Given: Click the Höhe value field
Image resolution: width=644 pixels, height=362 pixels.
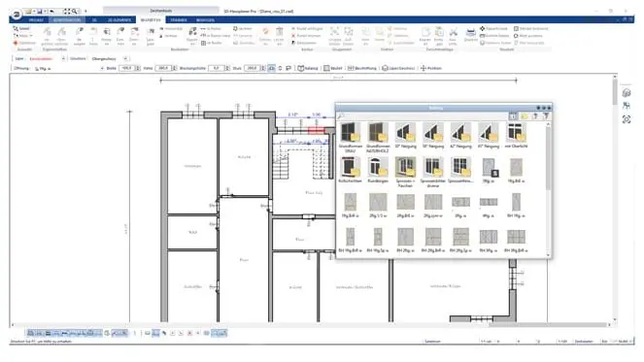Looking at the screenshot, I should coord(163,68).
